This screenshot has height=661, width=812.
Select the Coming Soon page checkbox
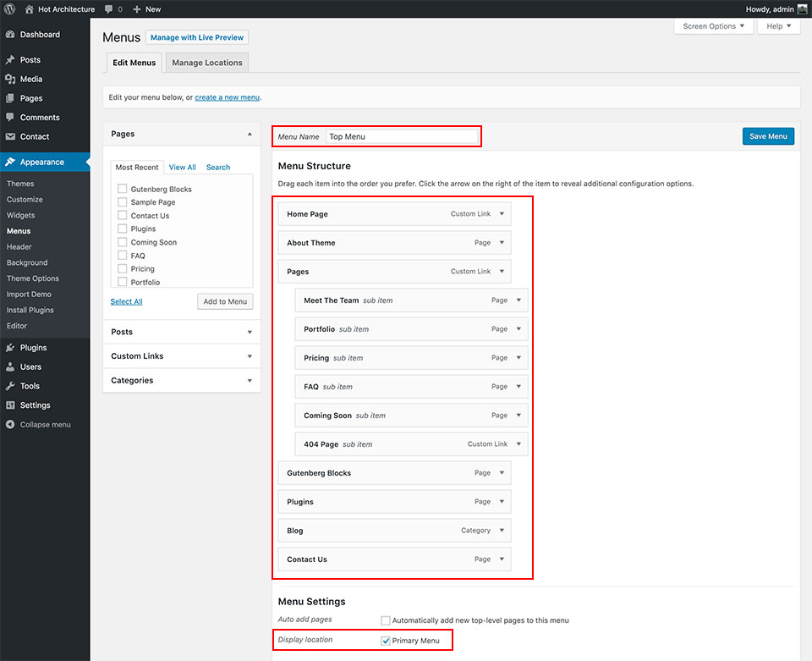click(122, 242)
